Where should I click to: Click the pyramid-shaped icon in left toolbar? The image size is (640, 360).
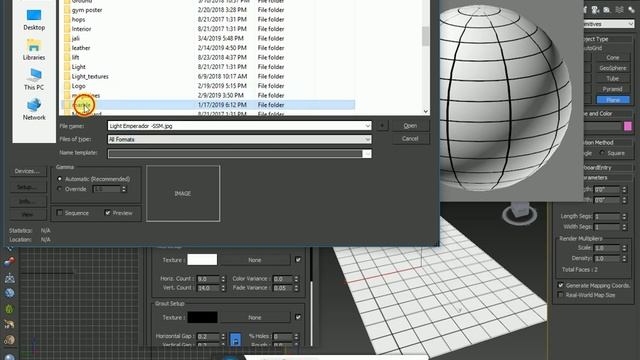tap(9, 278)
